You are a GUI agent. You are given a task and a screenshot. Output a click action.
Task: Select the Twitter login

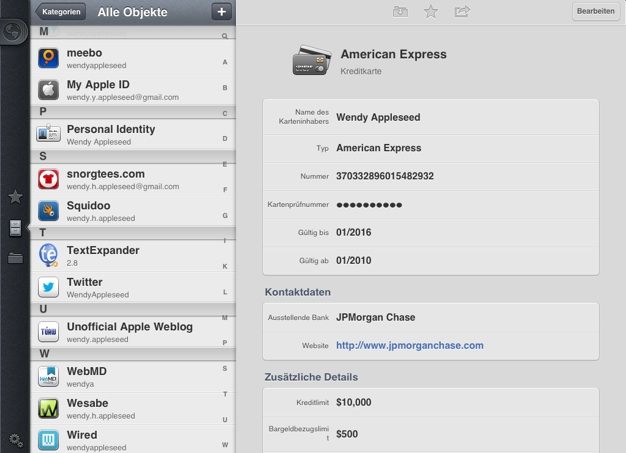[x=133, y=288]
